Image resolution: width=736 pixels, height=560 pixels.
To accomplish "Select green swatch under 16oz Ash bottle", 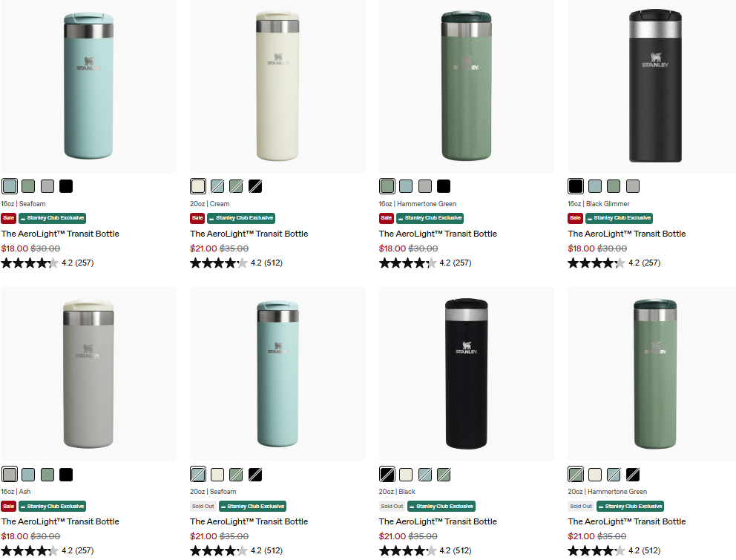I will (47, 475).
